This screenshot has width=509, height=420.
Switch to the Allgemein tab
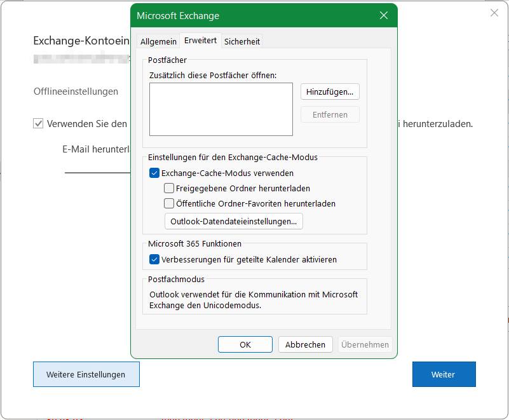[156, 40]
